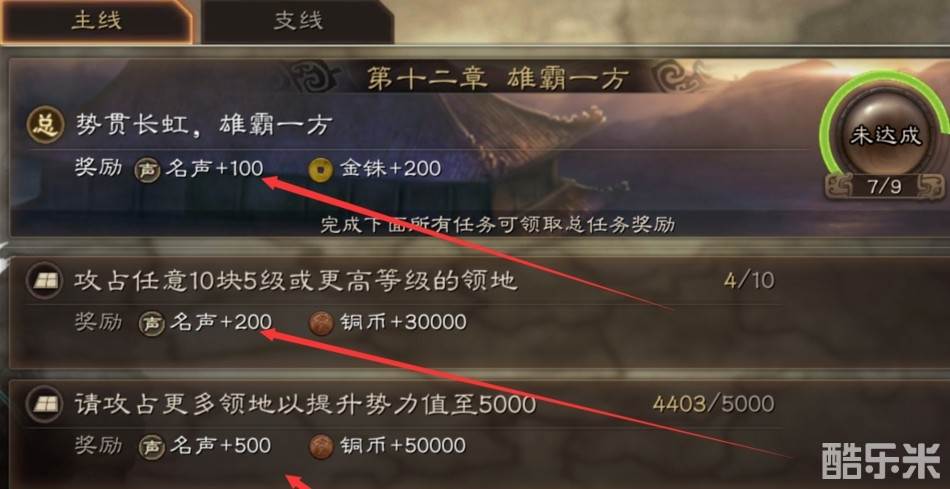Select the 第十二章 雄霸一方 chapter title

[x=498, y=79]
